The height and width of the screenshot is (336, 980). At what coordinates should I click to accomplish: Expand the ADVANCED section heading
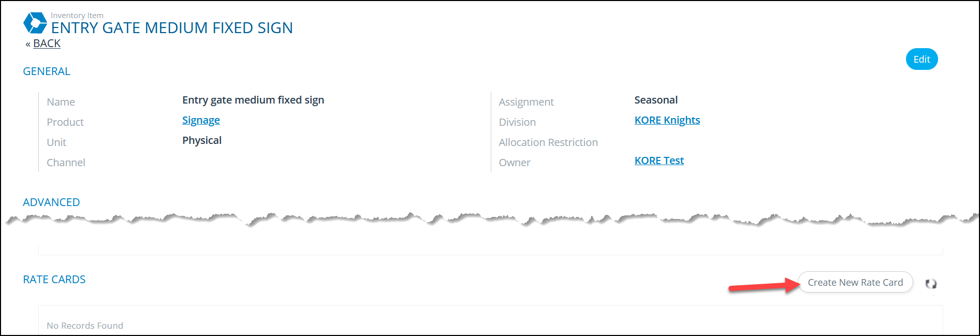click(x=51, y=202)
